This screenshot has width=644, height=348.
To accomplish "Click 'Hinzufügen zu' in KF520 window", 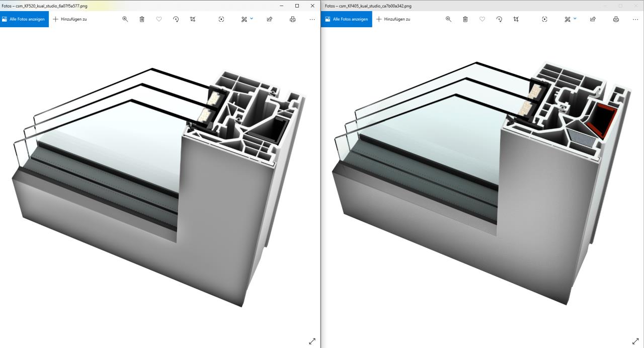I will coord(70,19).
